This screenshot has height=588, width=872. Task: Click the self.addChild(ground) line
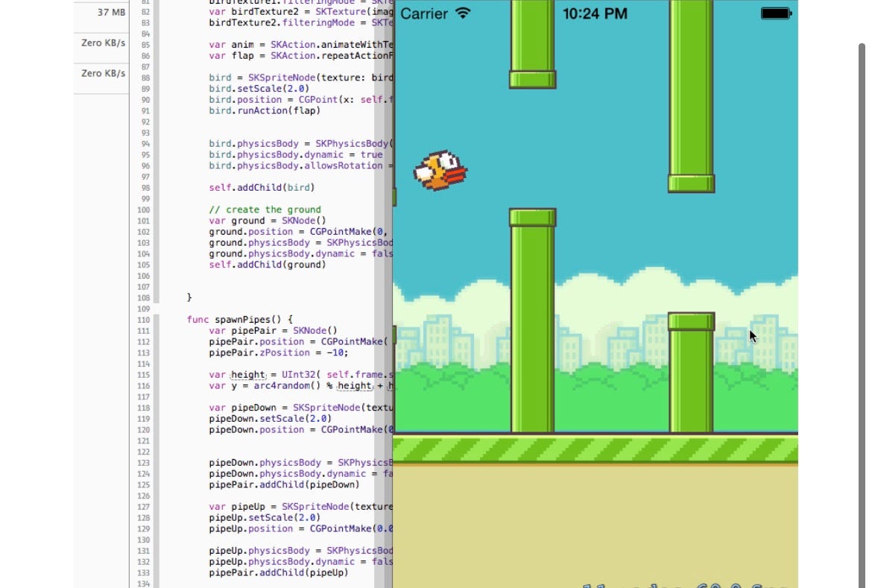pos(268,265)
